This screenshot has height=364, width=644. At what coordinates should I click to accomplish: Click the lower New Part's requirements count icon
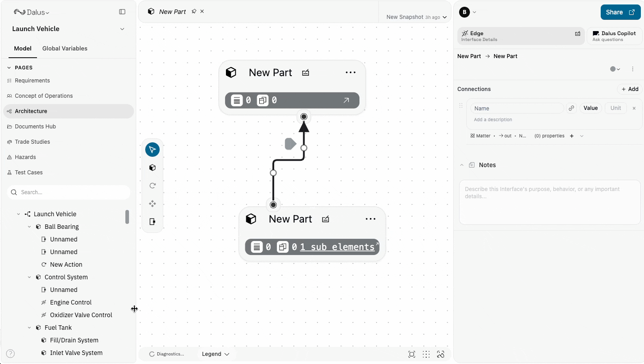(257, 247)
